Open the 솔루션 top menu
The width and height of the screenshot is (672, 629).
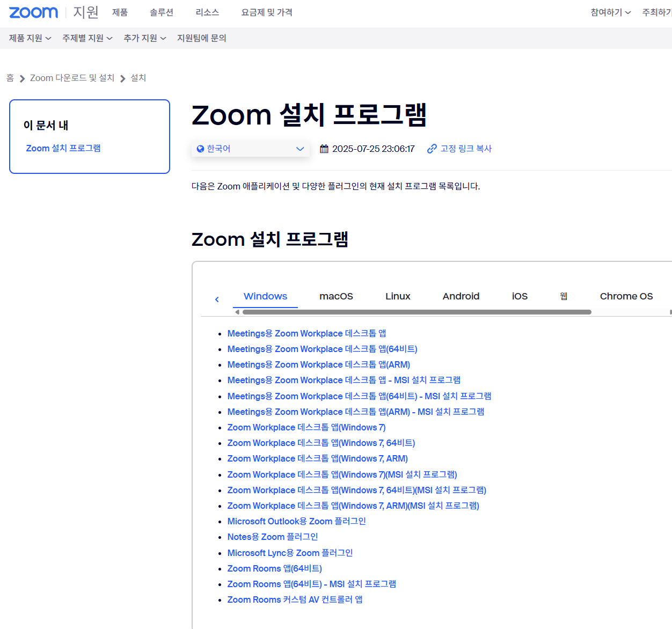pyautogui.click(x=162, y=12)
